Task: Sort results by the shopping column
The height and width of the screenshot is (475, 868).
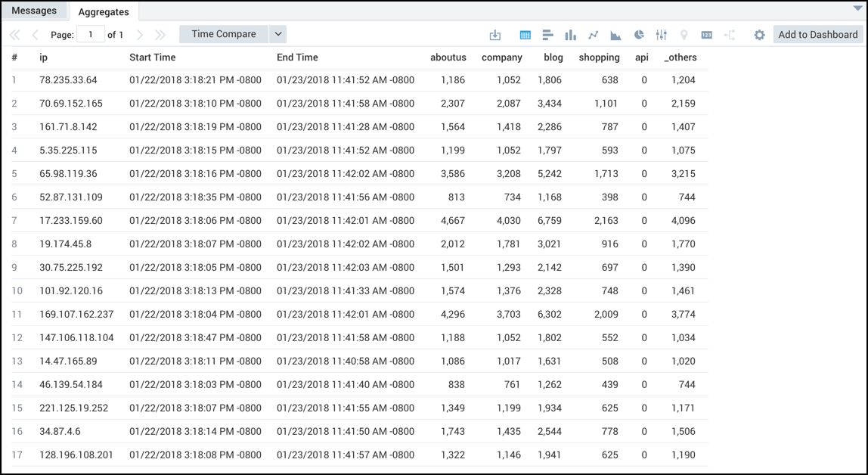Action: [599, 57]
